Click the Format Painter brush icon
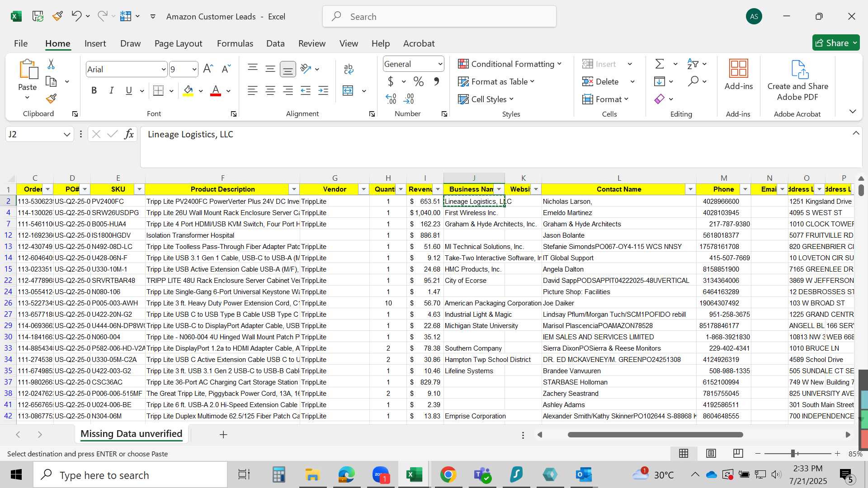Image resolution: width=868 pixels, height=488 pixels. (x=51, y=98)
